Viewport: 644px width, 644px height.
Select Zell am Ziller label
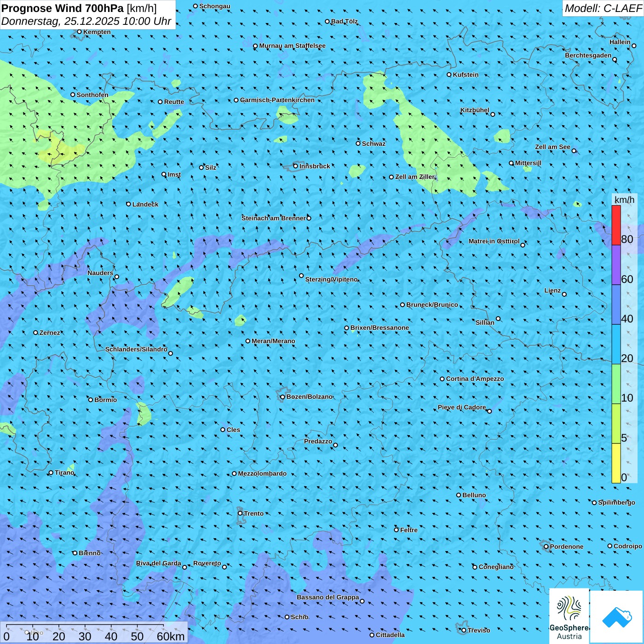415,177
